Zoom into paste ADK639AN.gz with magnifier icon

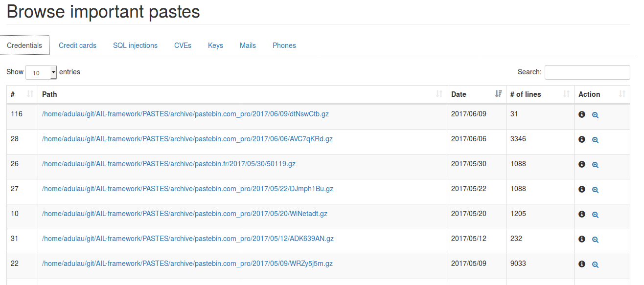click(x=595, y=240)
